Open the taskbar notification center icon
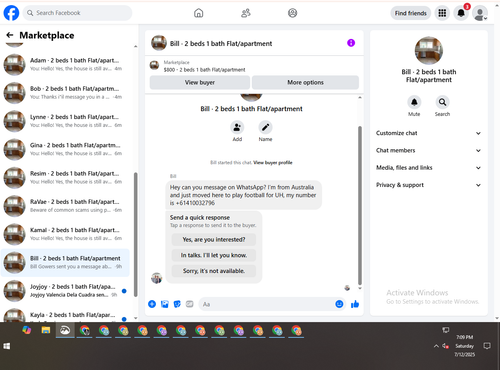 pyautogui.click(x=487, y=346)
